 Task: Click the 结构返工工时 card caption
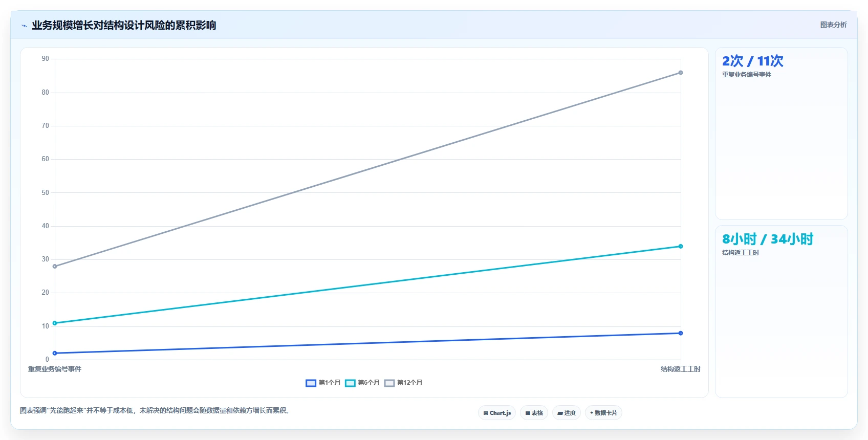[740, 253]
